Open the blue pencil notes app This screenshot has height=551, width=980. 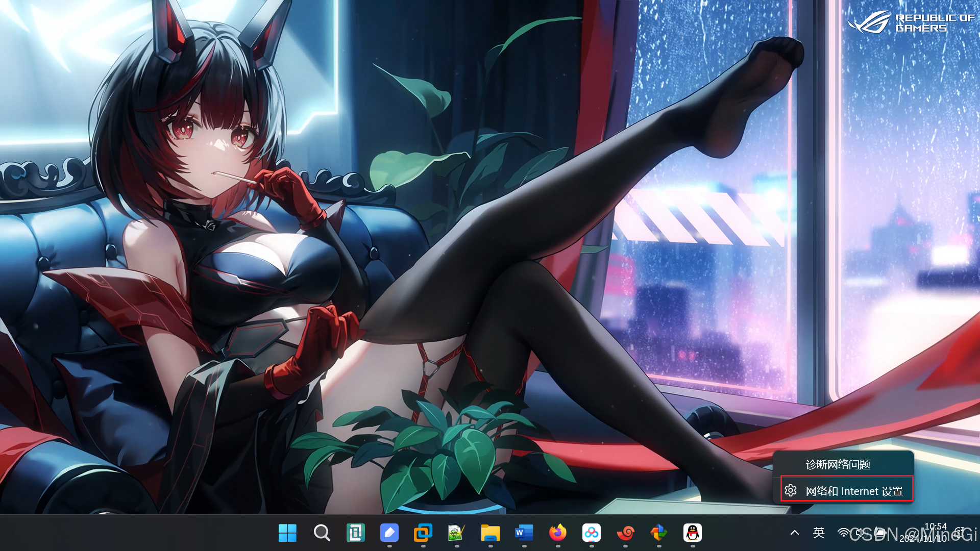[x=389, y=533]
